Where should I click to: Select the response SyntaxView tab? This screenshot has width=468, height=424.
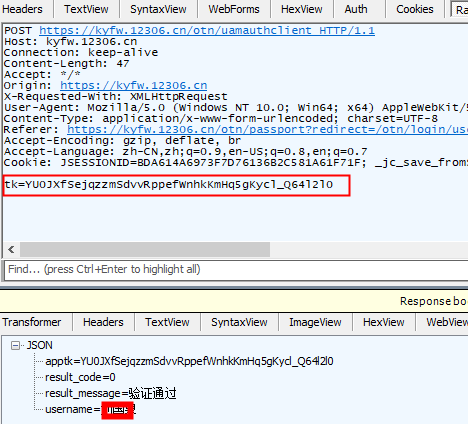pyautogui.click(x=239, y=322)
